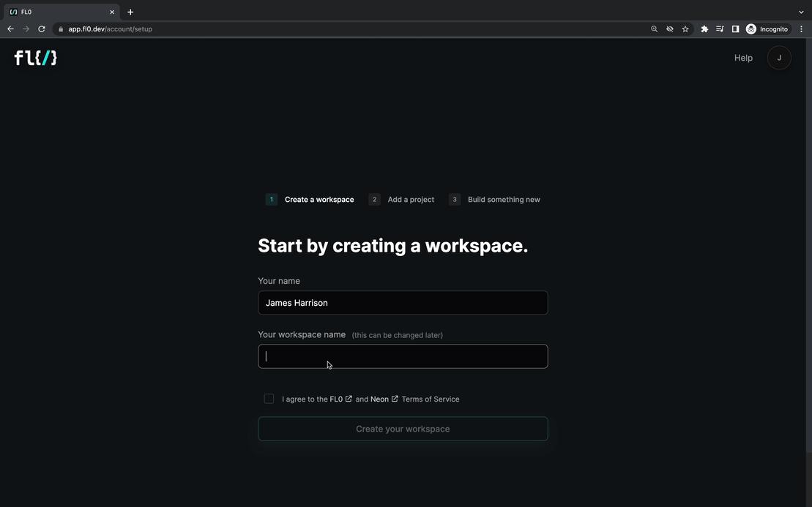
Task: Reload the page with the refresh icon
Action: coord(42,29)
